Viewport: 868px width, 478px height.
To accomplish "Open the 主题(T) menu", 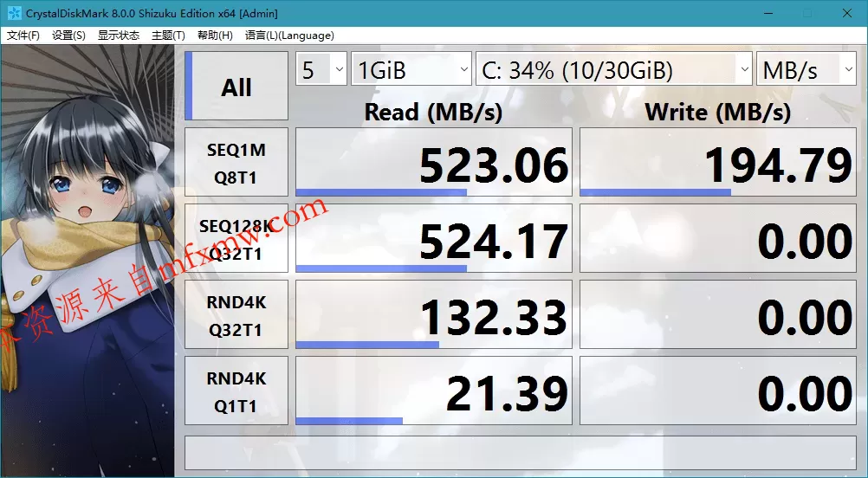I will [x=168, y=36].
